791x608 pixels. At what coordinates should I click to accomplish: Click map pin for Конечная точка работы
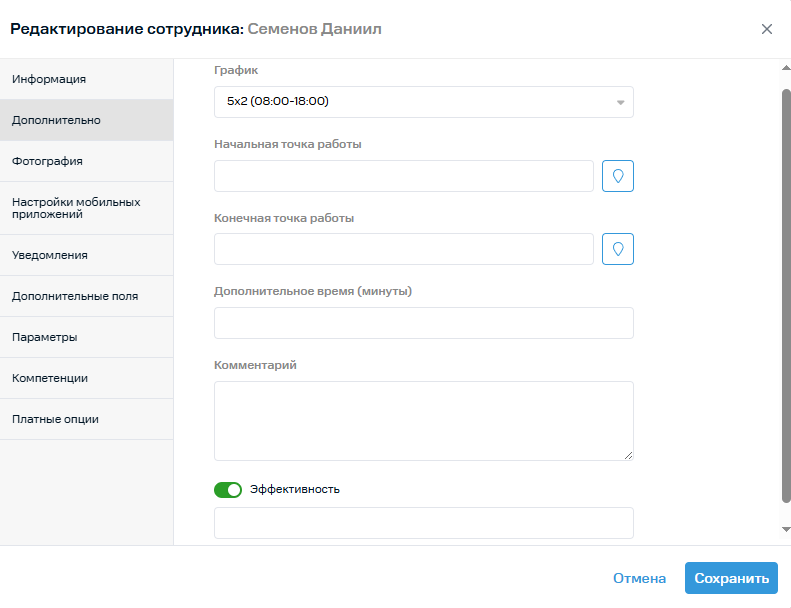click(617, 249)
